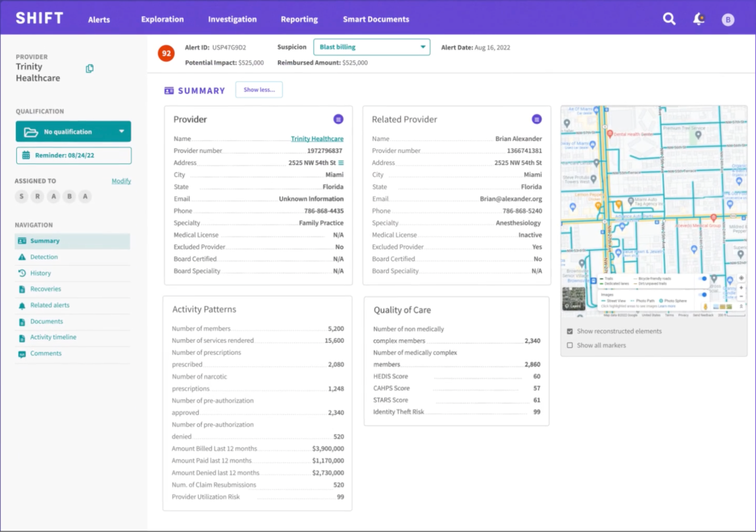Go to Detection in navigation
Image resolution: width=756 pixels, height=532 pixels.
pyautogui.click(x=44, y=257)
